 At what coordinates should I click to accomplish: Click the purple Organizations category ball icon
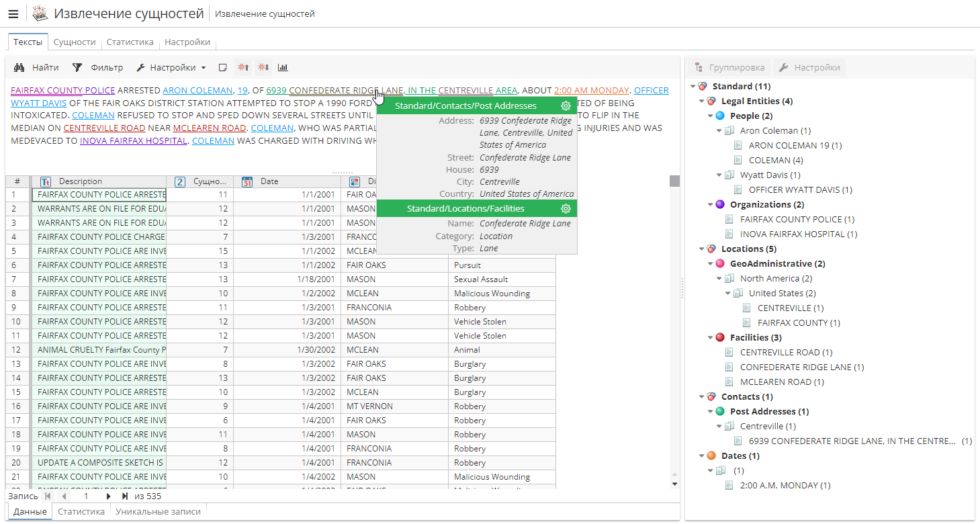tap(720, 204)
